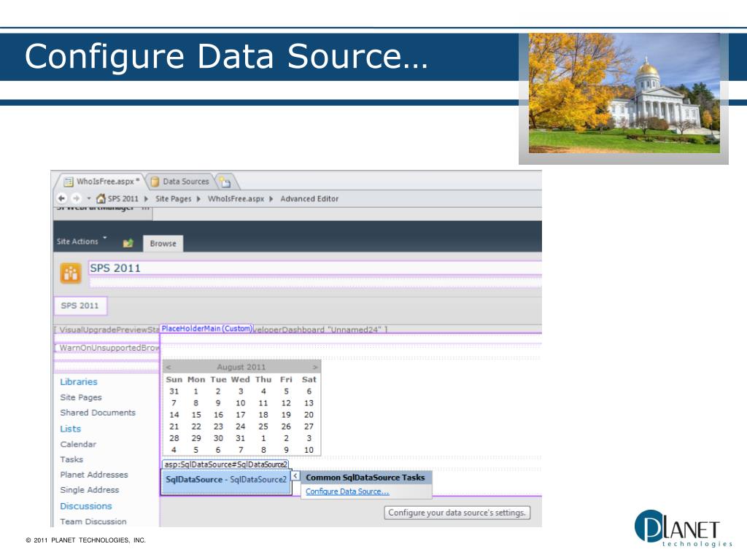Click the forward navigation arrow

pos(76,198)
